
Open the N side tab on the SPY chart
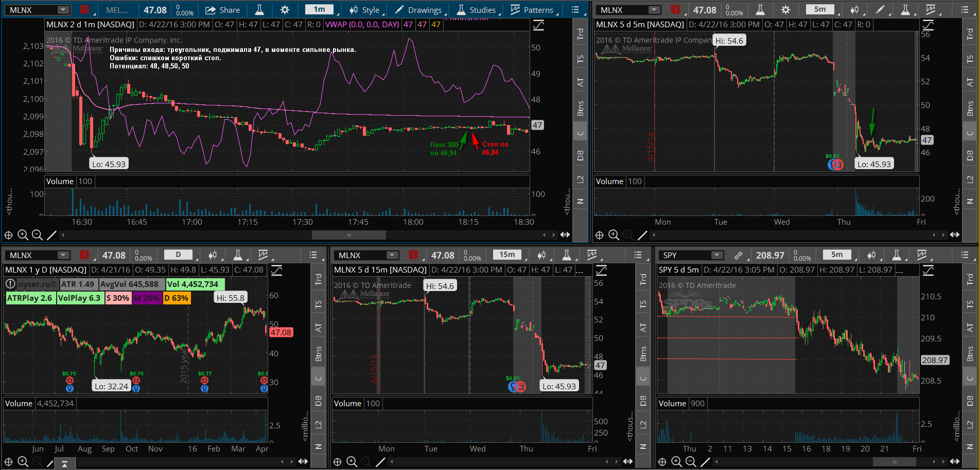pos(970,447)
